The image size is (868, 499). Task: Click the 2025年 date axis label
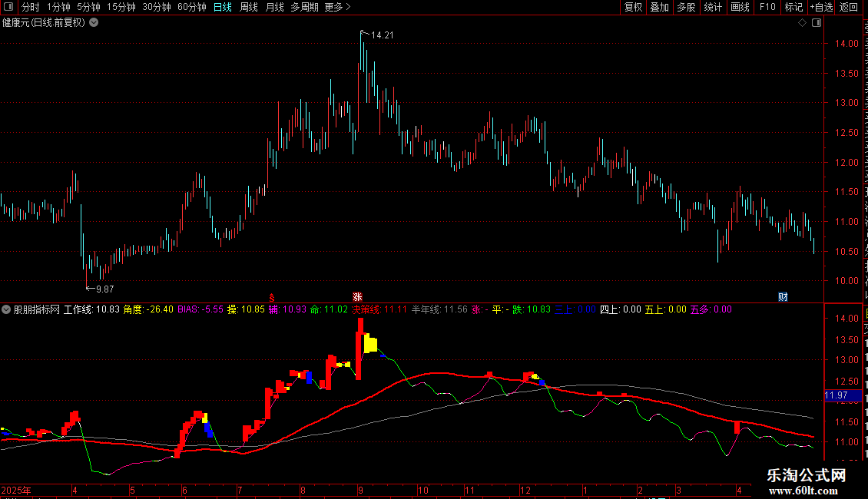click(x=16, y=490)
